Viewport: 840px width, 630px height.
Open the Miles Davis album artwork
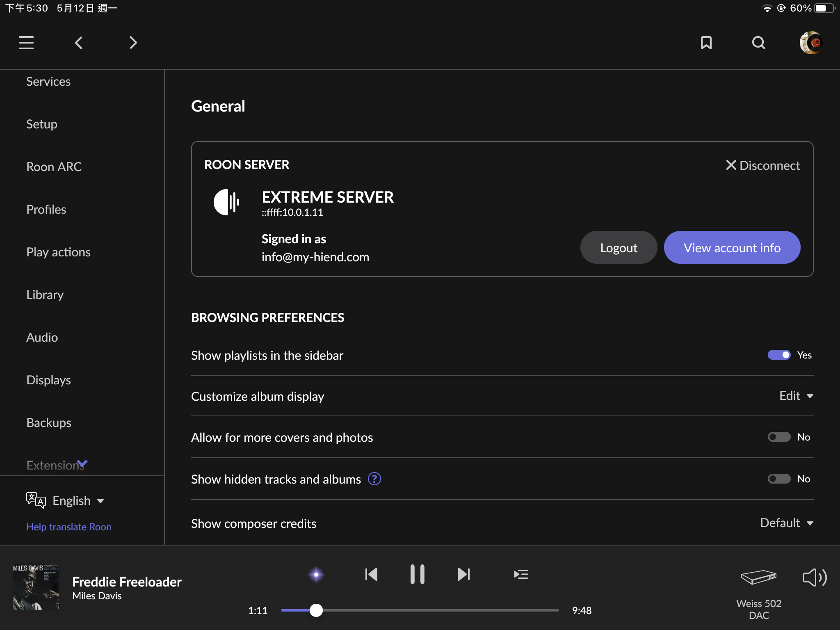tap(36, 587)
